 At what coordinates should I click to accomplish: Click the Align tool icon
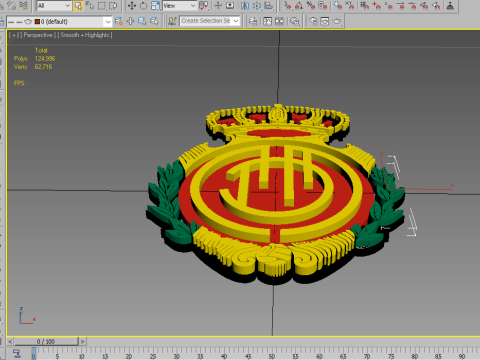[x=269, y=6]
